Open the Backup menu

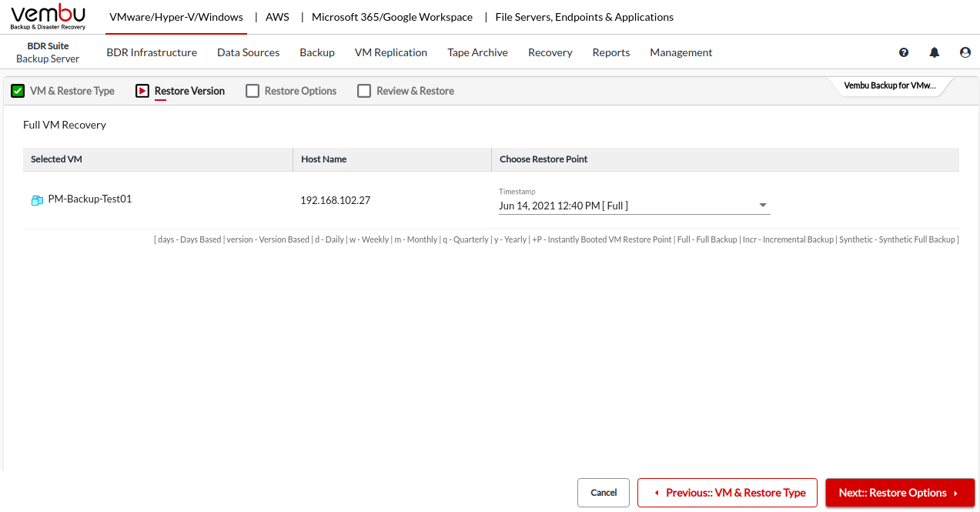tap(317, 52)
